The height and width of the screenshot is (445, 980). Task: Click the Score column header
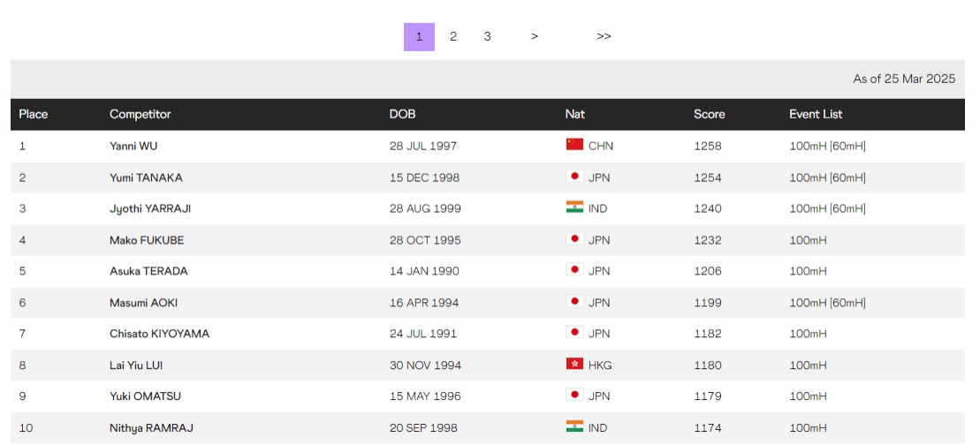point(709,114)
